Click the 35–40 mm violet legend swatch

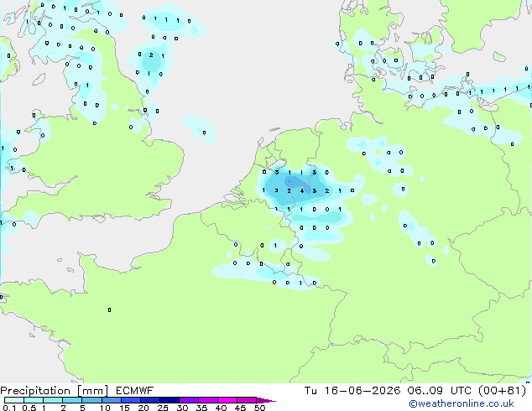[208, 400]
